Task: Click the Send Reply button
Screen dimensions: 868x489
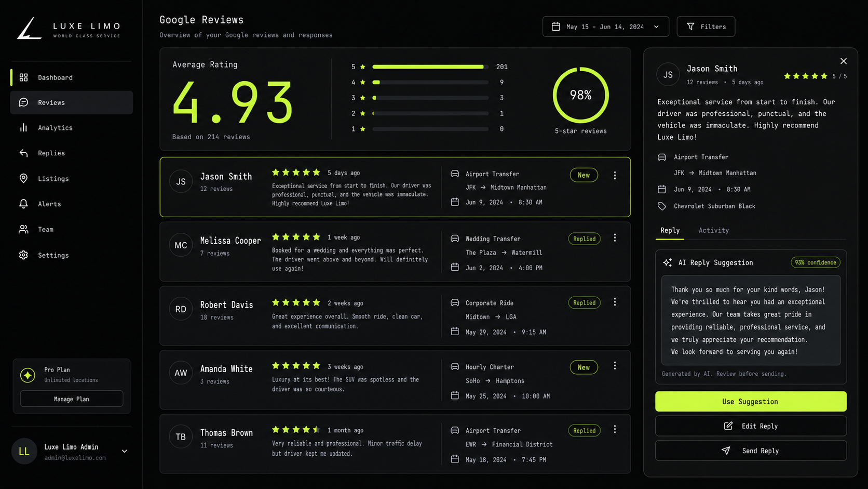Action: pos(751,451)
